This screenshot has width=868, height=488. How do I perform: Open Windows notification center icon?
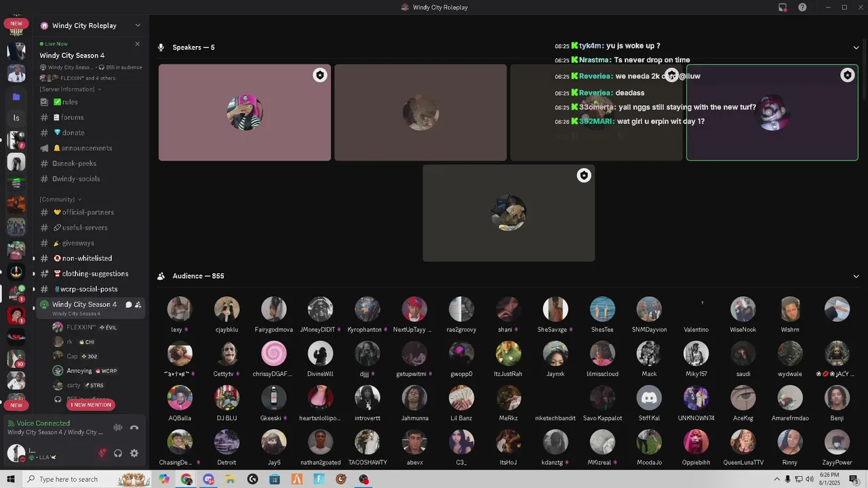(854, 479)
